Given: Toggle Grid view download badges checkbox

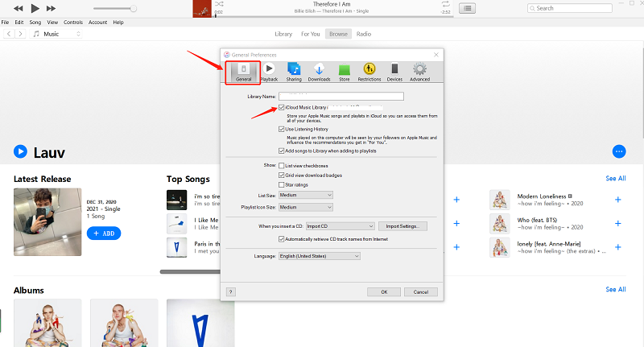Looking at the screenshot, I should coord(281,176).
